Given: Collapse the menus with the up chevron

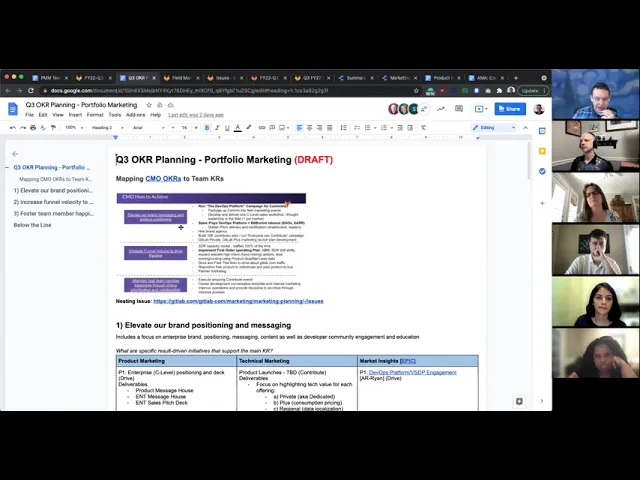Looking at the screenshot, I should tap(526, 128).
